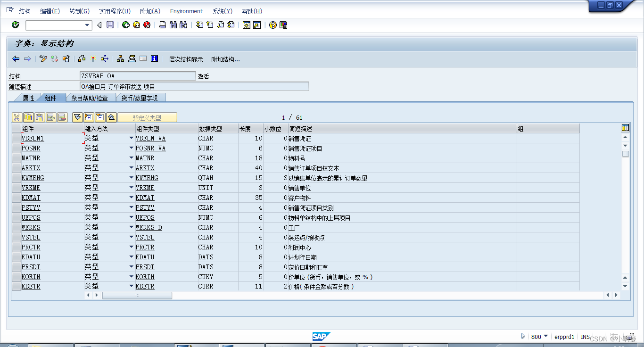Click the Copy rows icon in the table toolbar
644x347 pixels.
(28, 117)
